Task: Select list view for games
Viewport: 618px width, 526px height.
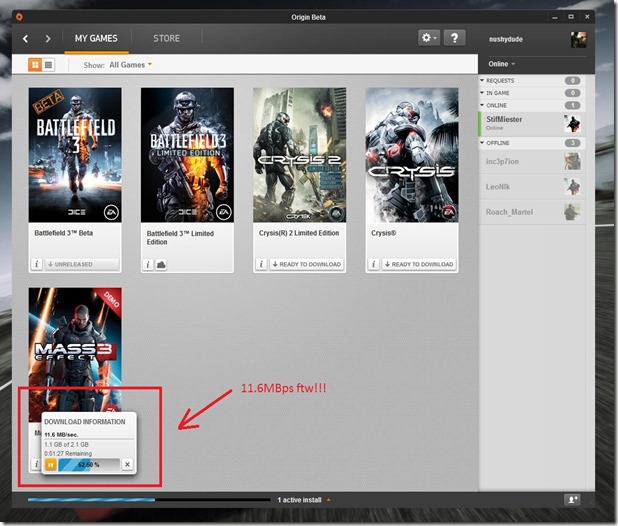Action: coord(48,65)
